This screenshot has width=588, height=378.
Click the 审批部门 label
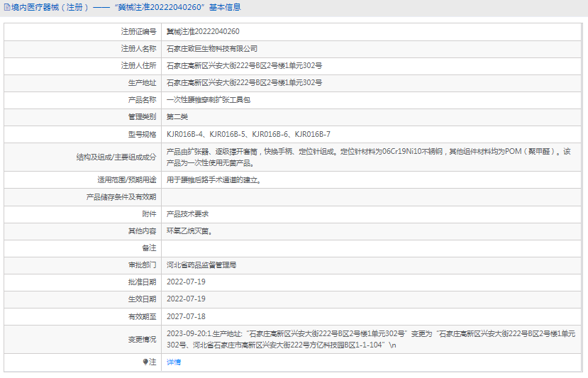pyautogui.click(x=142, y=265)
